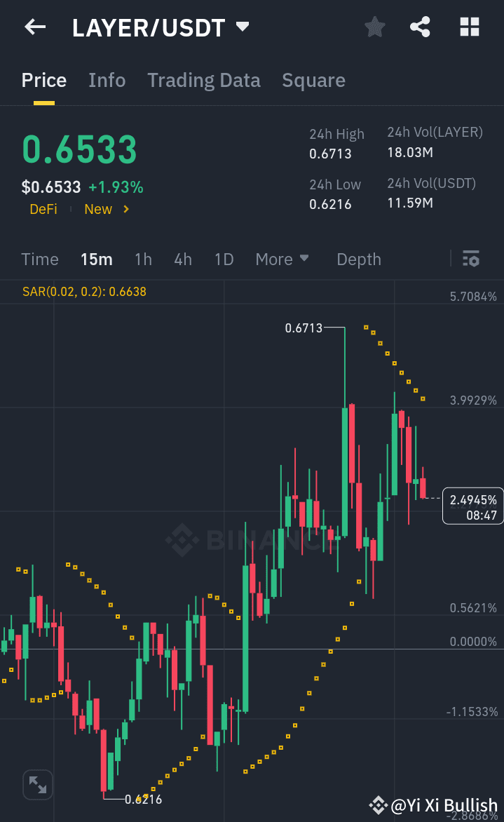Viewport: 504px width, 822px height.
Task: Open the chart indicator settings icon
Action: coord(470,259)
